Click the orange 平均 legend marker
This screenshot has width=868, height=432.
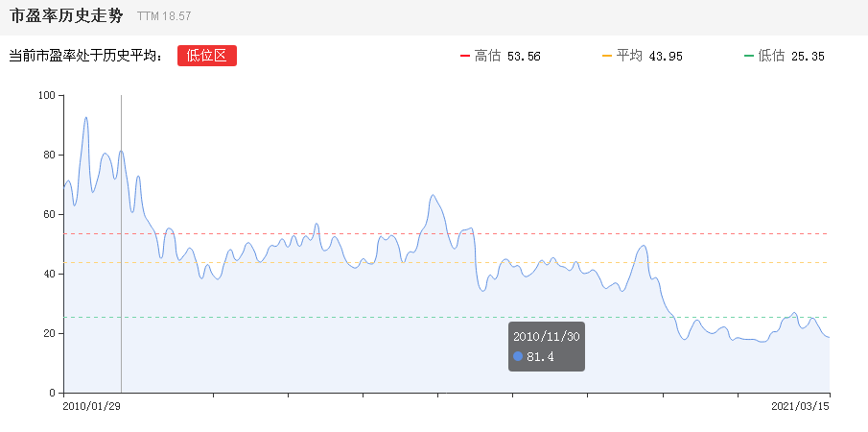point(606,56)
